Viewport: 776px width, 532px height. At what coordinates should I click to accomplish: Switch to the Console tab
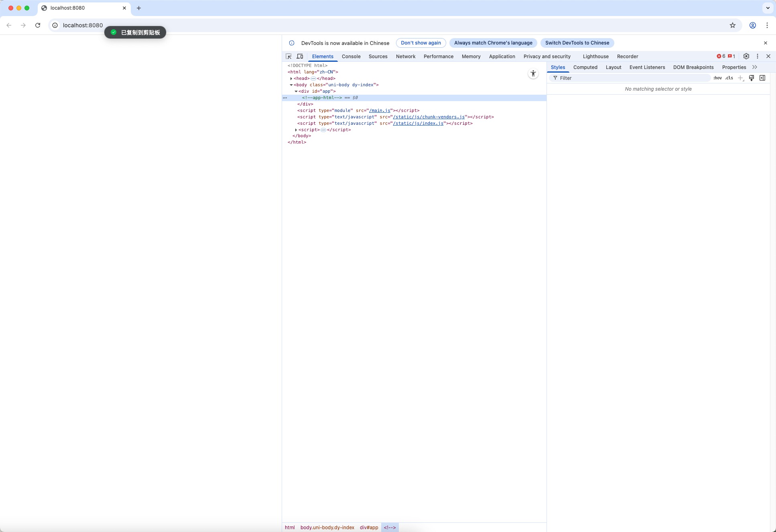pos(351,57)
